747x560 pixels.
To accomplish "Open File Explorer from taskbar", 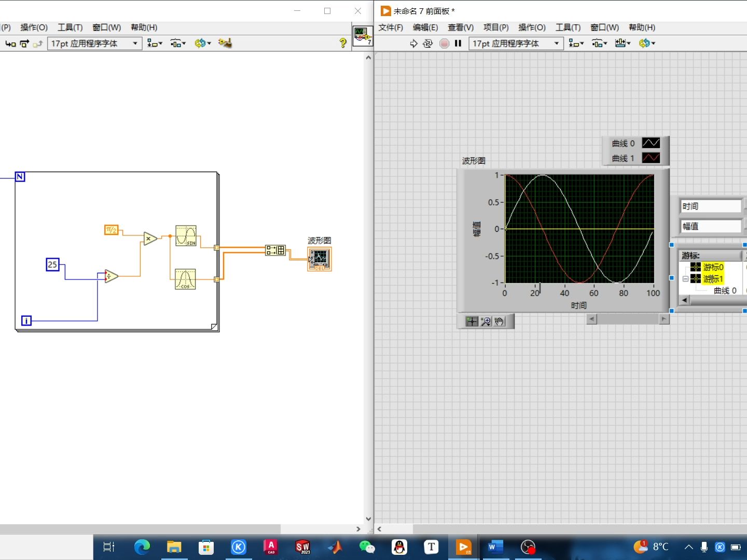I will point(174,547).
